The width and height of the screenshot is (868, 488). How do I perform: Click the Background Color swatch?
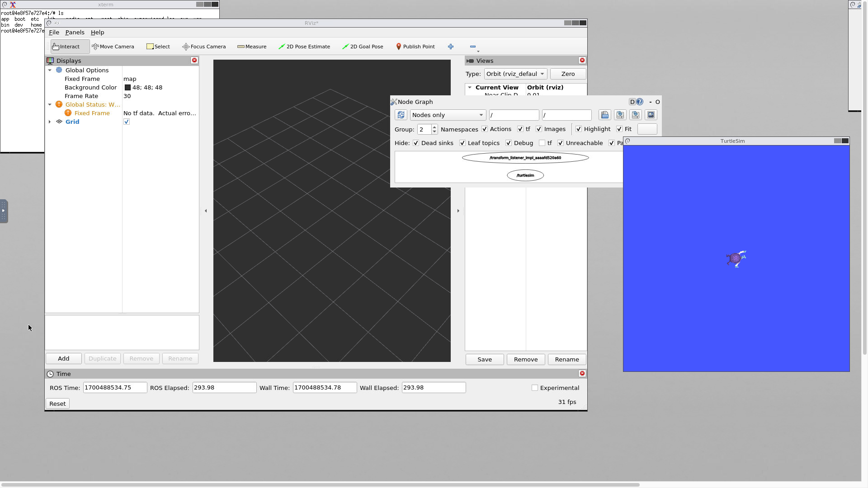point(127,88)
